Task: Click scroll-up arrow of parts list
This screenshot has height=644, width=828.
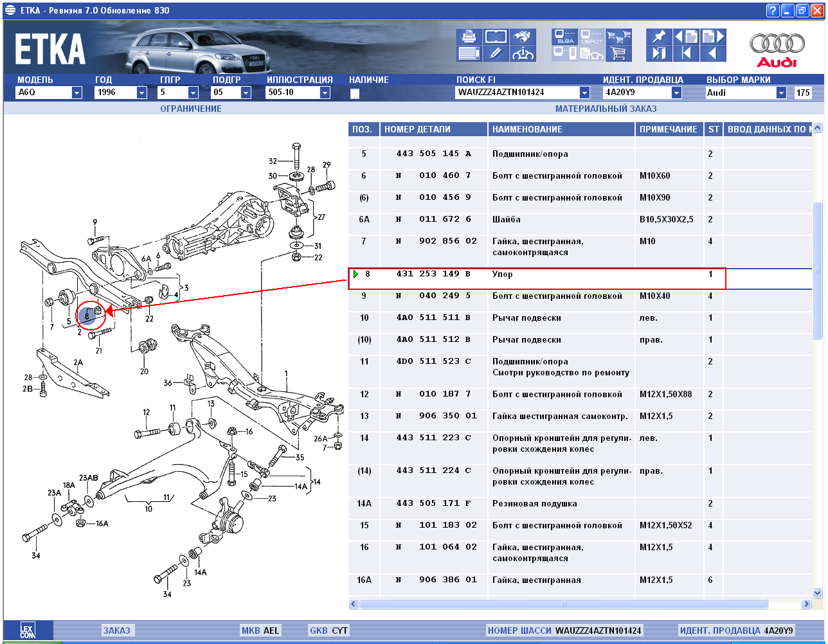Action: coord(818,129)
